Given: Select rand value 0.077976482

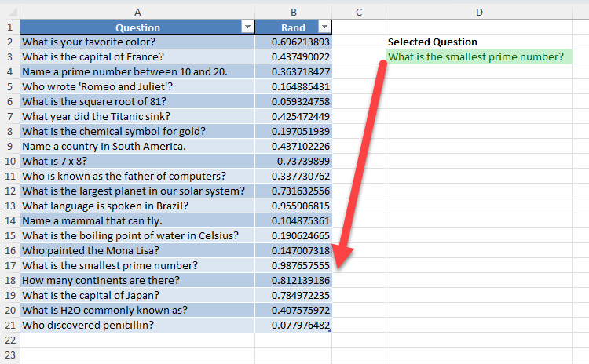Looking at the screenshot, I should tap(294, 325).
